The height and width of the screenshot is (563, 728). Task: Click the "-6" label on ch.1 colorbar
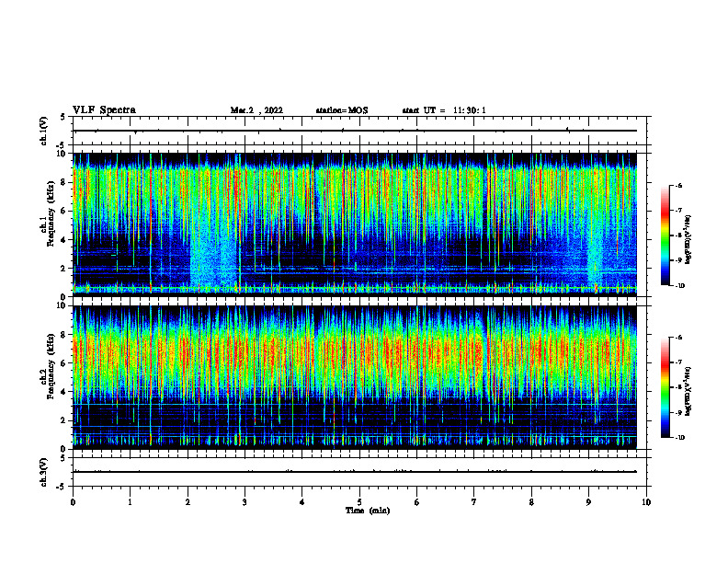[678, 185]
